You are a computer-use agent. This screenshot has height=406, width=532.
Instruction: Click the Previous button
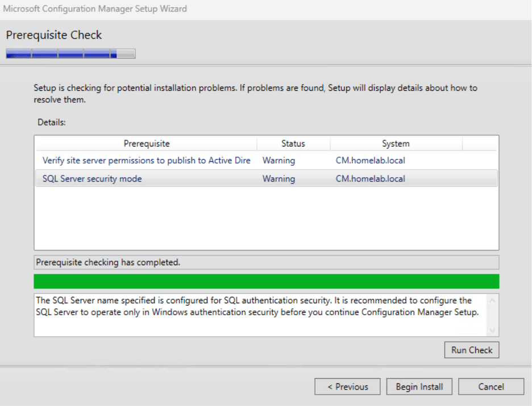347,386
